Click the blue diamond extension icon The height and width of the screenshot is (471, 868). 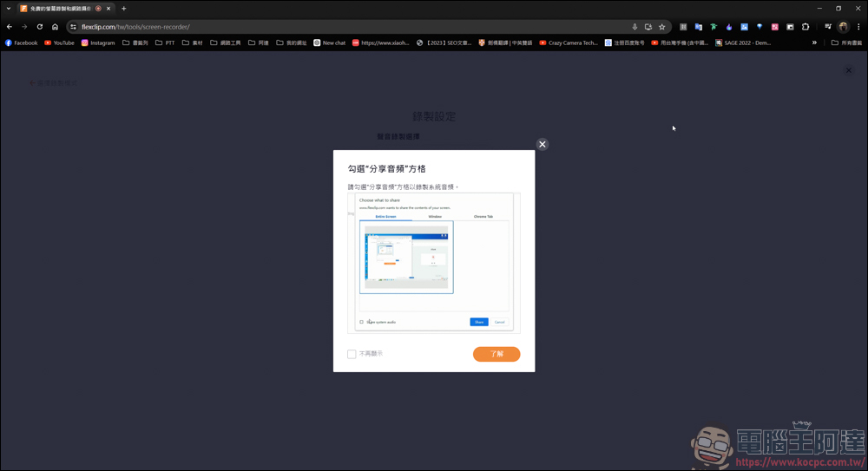759,27
